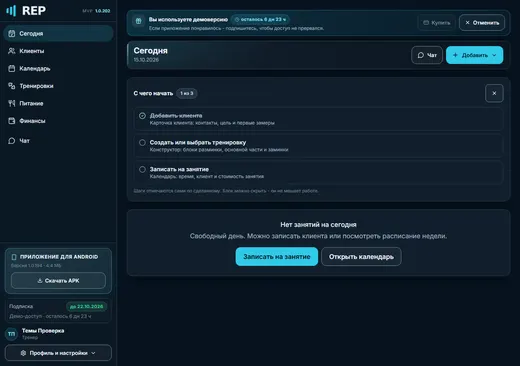Toggle the Добавить клиента completed step
Screen dimensions: 520x366
coord(142,116)
